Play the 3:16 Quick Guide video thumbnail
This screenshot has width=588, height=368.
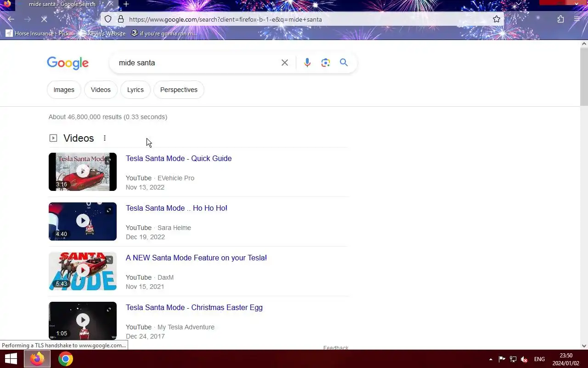coord(83,172)
